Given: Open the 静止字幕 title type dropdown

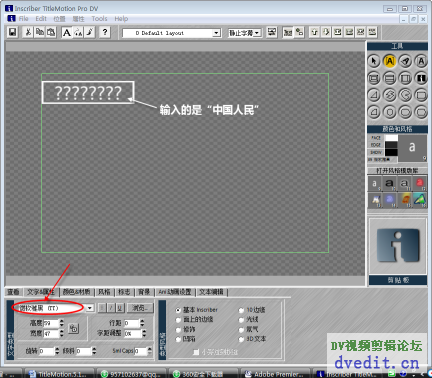Looking at the screenshot, I should coord(245,33).
